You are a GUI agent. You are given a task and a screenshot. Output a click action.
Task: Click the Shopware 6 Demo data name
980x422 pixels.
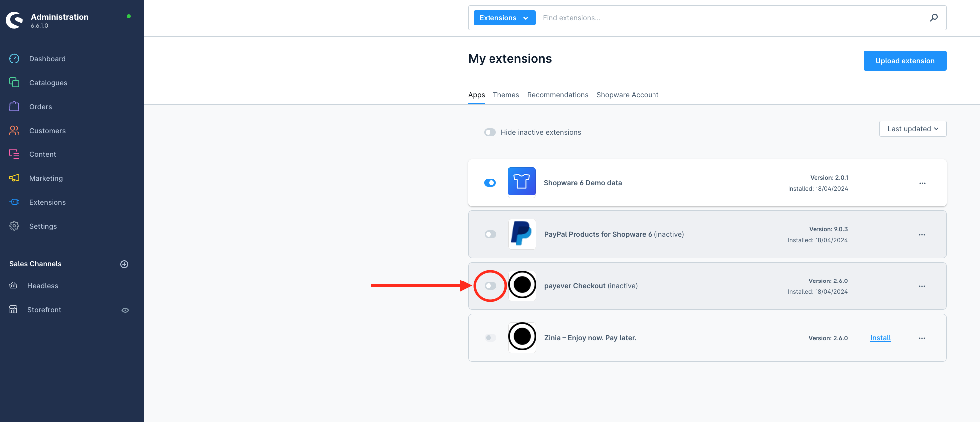(583, 183)
